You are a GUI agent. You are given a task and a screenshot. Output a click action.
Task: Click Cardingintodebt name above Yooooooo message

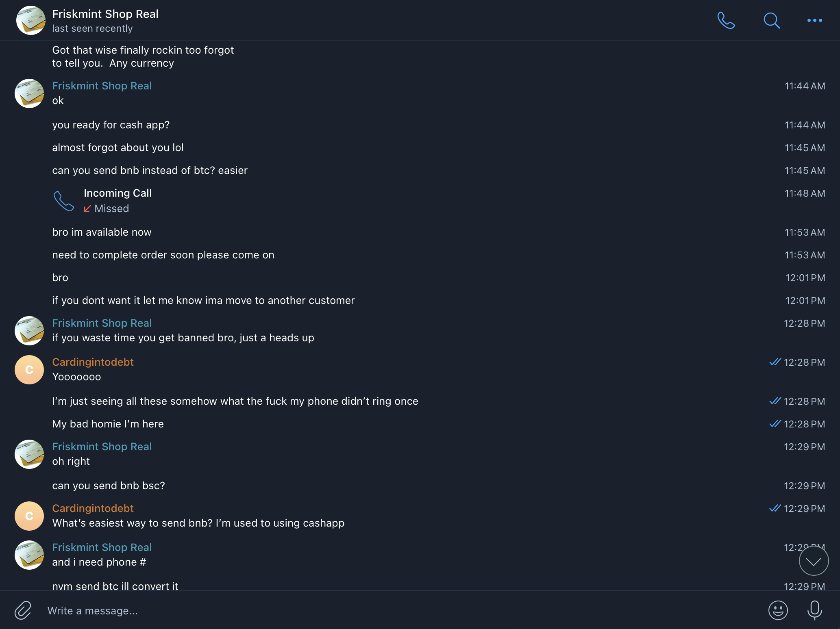pyautogui.click(x=93, y=362)
